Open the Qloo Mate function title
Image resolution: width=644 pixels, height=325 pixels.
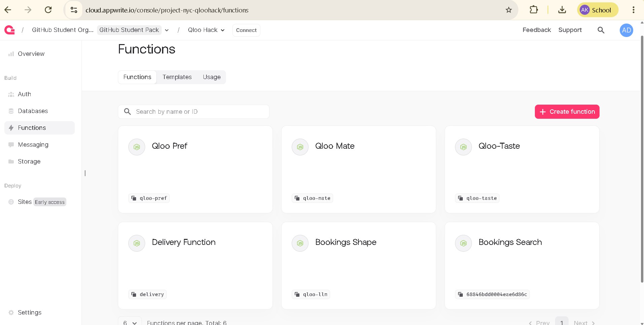coord(335,146)
